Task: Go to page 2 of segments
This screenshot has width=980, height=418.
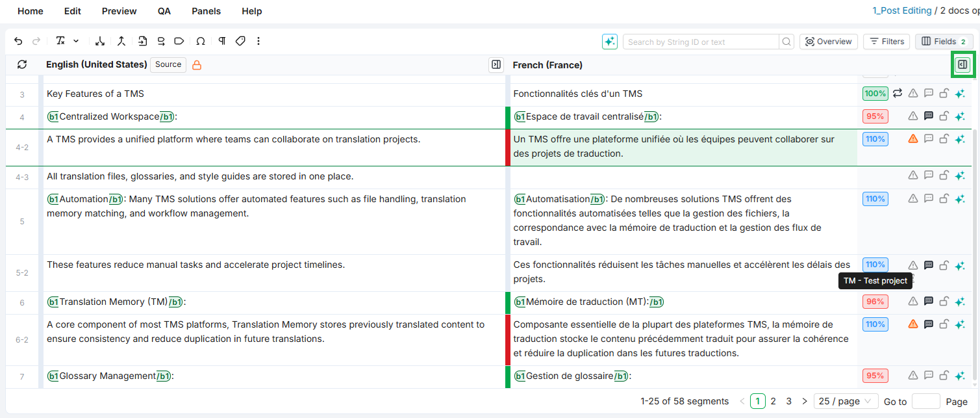Action: 773,402
